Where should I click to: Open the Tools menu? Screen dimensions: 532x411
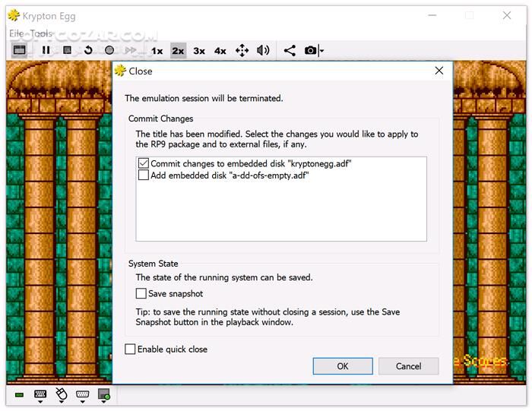tap(42, 33)
